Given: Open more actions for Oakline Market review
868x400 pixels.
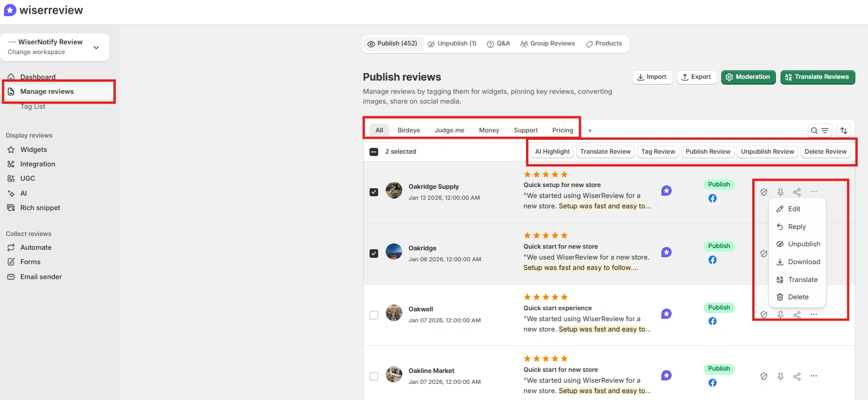Looking at the screenshot, I should pyautogui.click(x=813, y=376).
